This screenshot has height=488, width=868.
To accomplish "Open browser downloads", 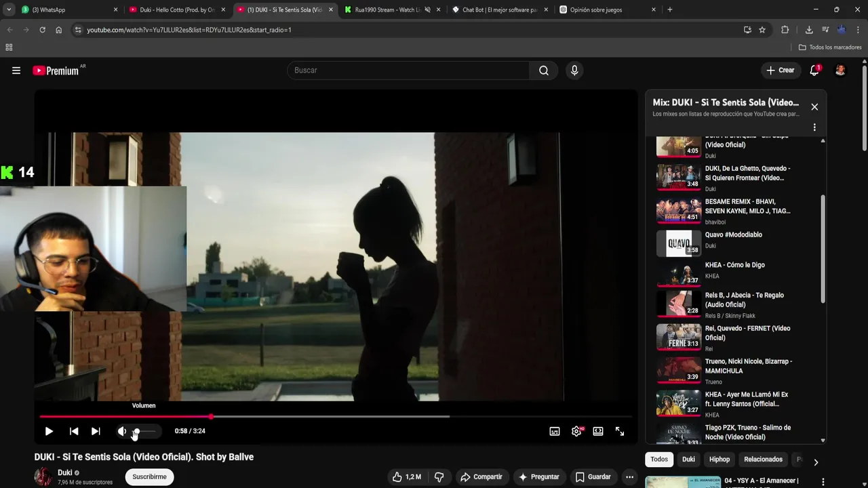I will point(809,30).
